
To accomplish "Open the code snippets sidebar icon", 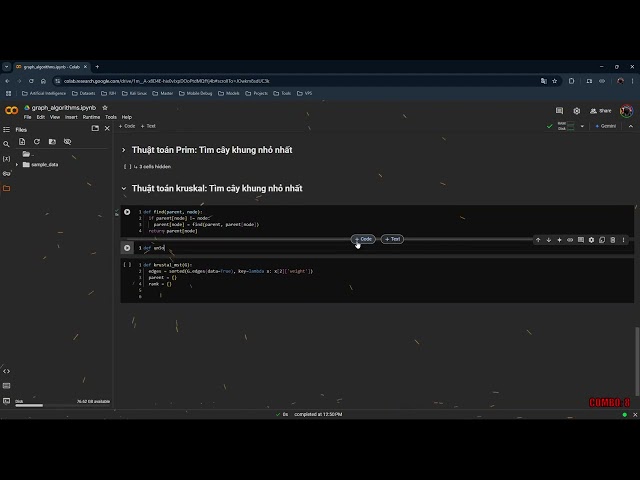I will (x=7, y=371).
